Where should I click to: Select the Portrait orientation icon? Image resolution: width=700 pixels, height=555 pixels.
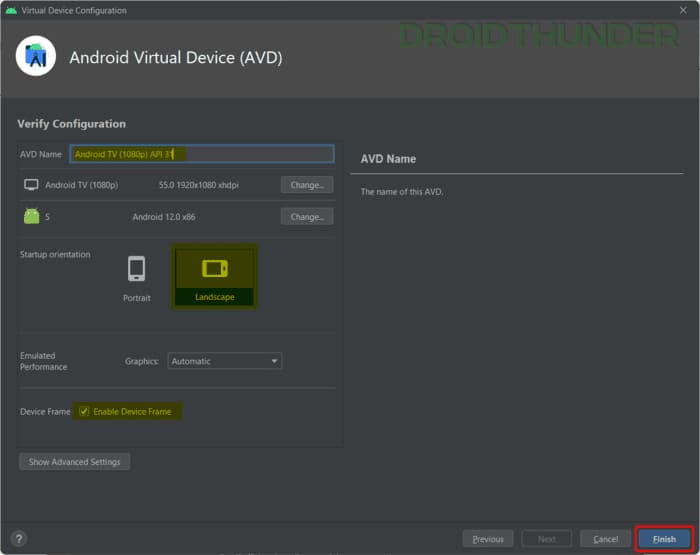pos(137,269)
